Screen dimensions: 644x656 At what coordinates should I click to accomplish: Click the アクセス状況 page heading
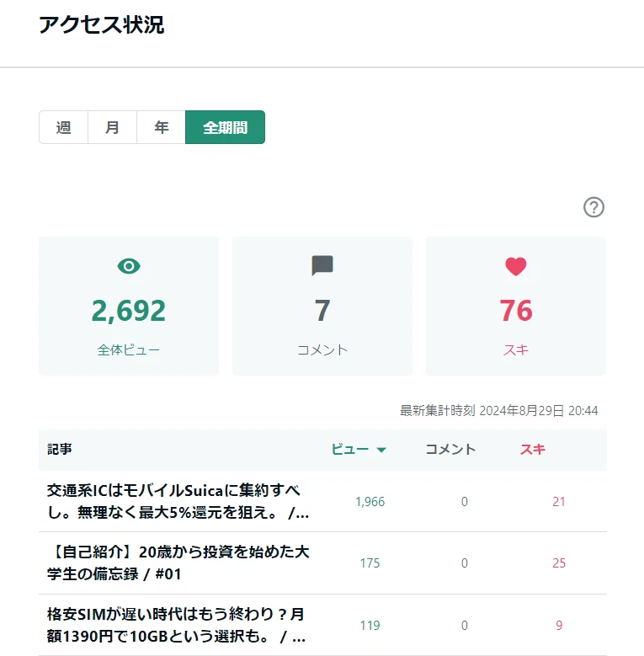click(102, 24)
